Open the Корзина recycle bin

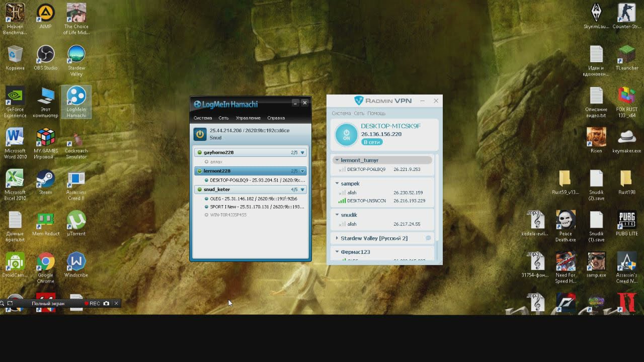15,58
